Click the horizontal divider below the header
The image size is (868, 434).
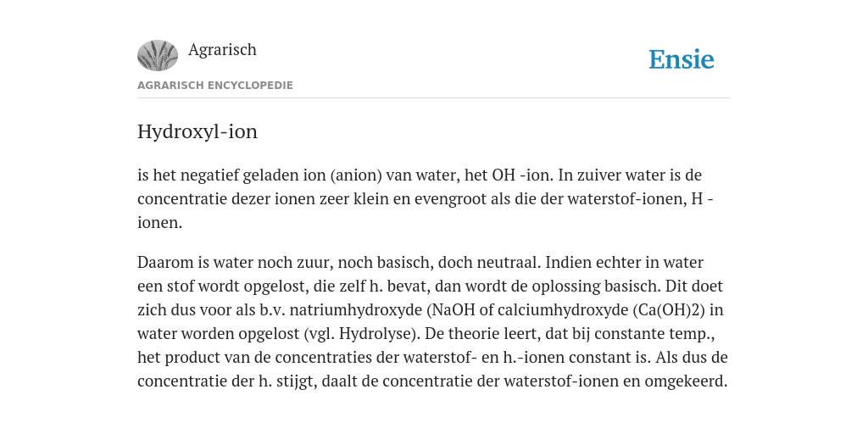[x=434, y=98]
